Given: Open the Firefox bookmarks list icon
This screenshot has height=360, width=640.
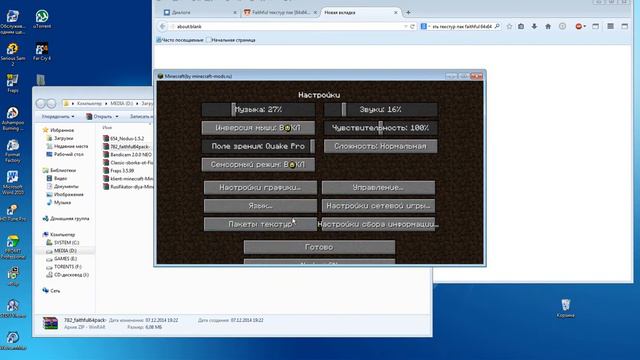Looking at the screenshot, I should click(521, 27).
